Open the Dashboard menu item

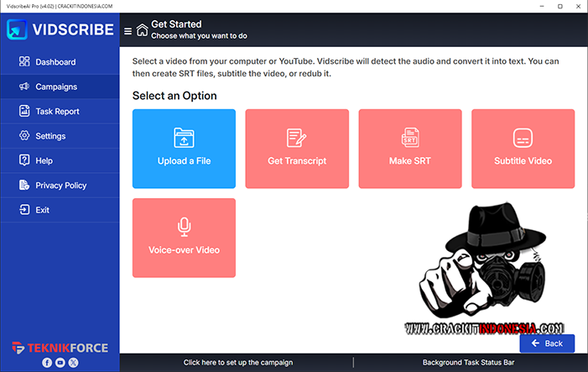click(60, 62)
